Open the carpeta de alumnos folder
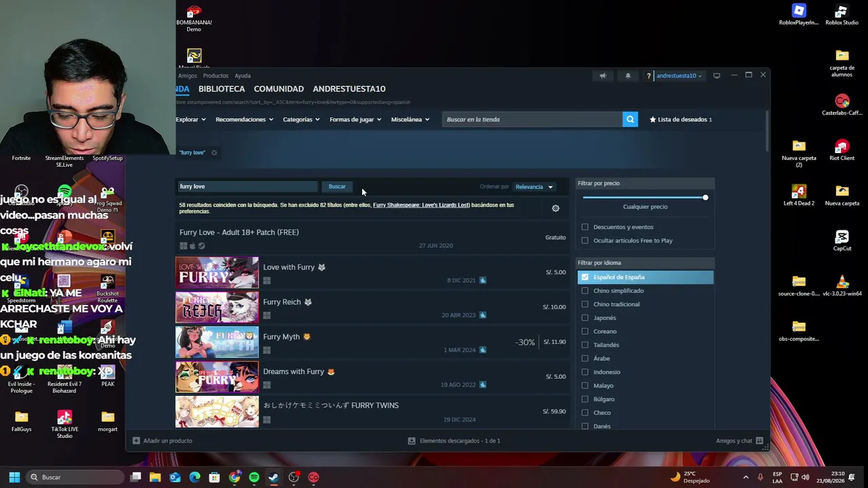868x488 pixels. tap(842, 63)
